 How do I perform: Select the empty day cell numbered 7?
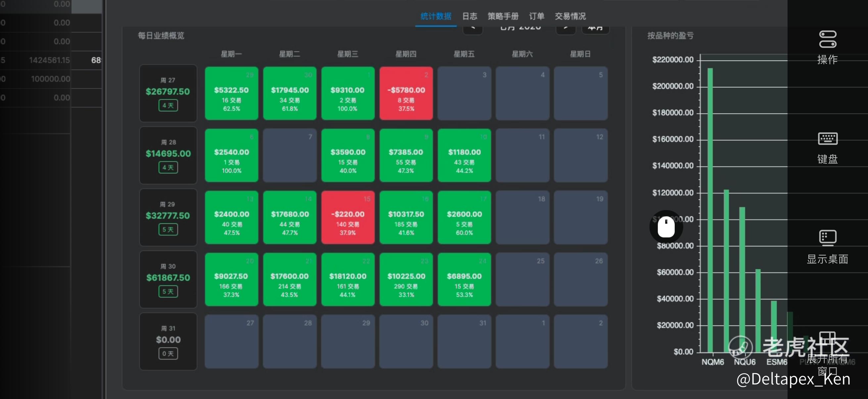tap(290, 155)
